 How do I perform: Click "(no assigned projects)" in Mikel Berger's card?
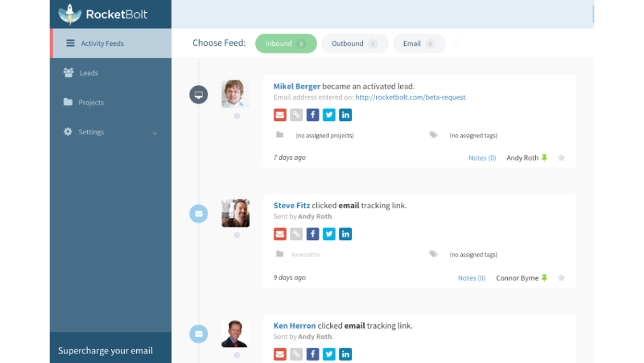click(x=325, y=135)
